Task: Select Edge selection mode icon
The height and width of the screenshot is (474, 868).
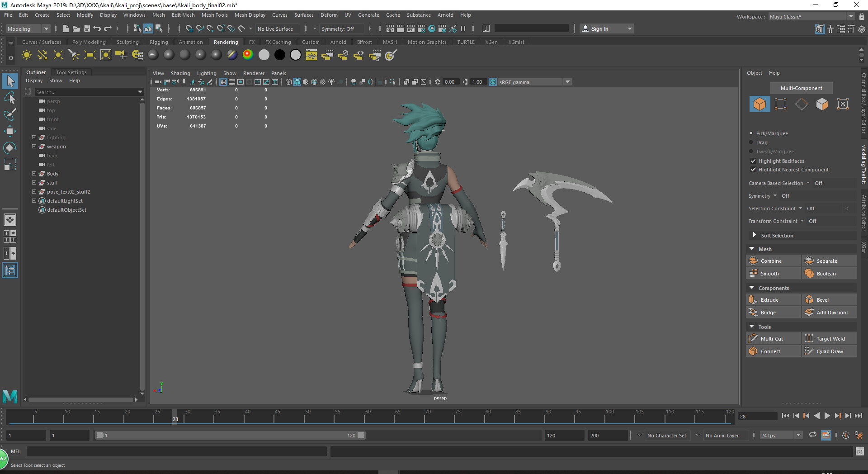Action: coord(801,104)
